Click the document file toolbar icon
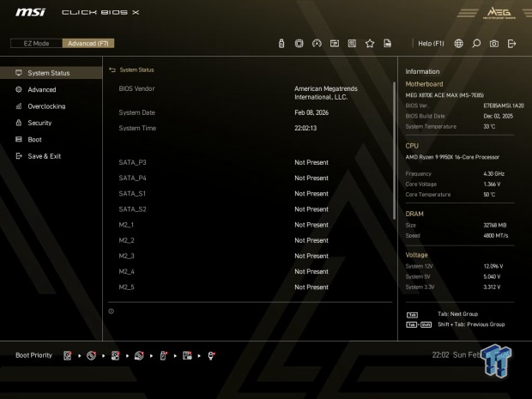Image resolution: width=532 pixels, height=399 pixels. tap(387, 44)
